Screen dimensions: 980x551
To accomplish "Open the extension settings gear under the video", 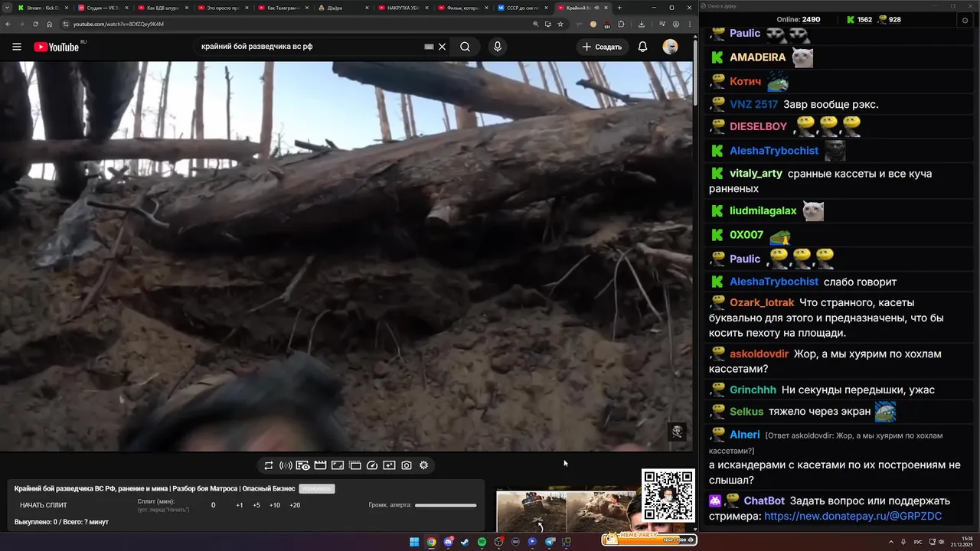I will 423,465.
